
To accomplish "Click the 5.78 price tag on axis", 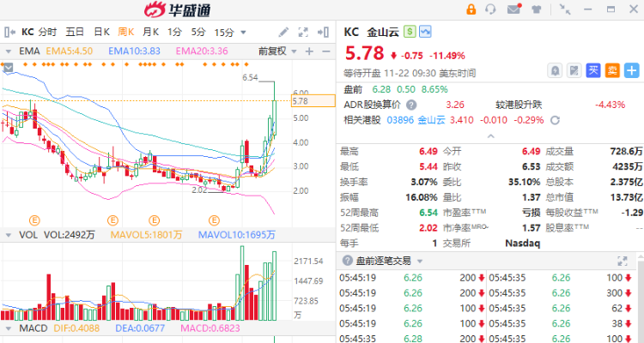I will coord(313,101).
